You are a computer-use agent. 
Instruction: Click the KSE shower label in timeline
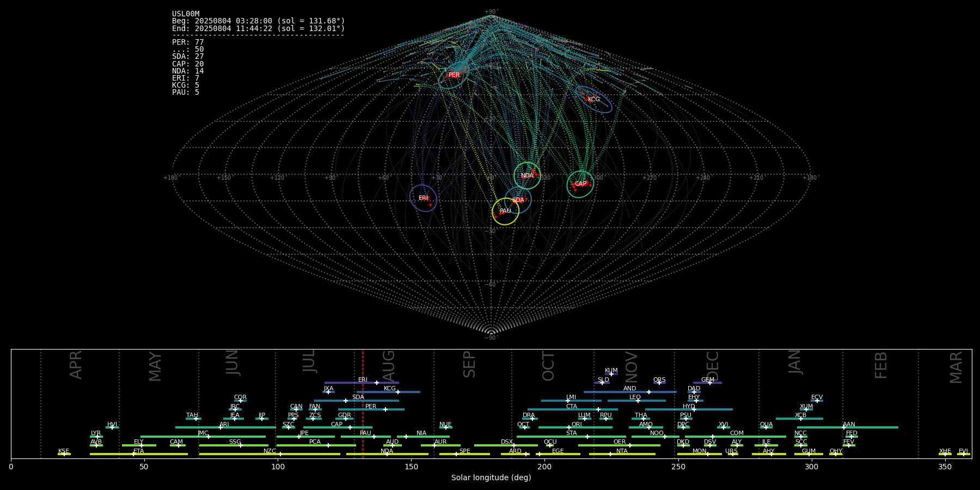click(x=64, y=451)
